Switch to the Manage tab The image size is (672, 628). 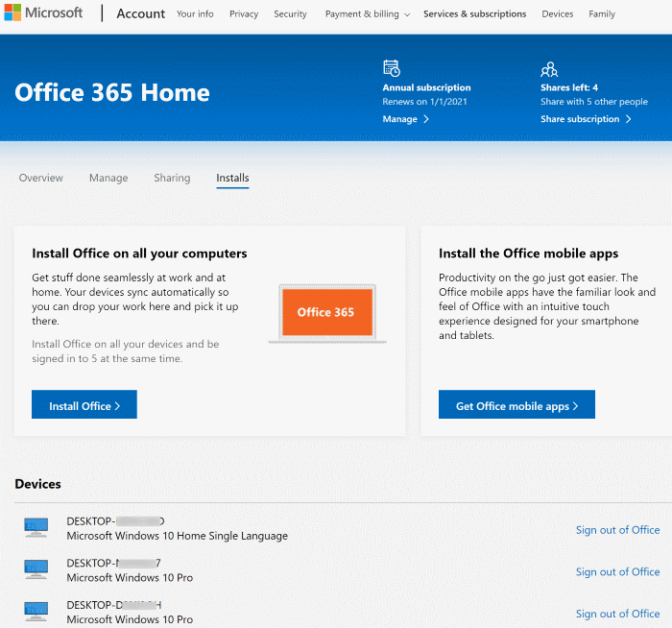pyautogui.click(x=108, y=178)
